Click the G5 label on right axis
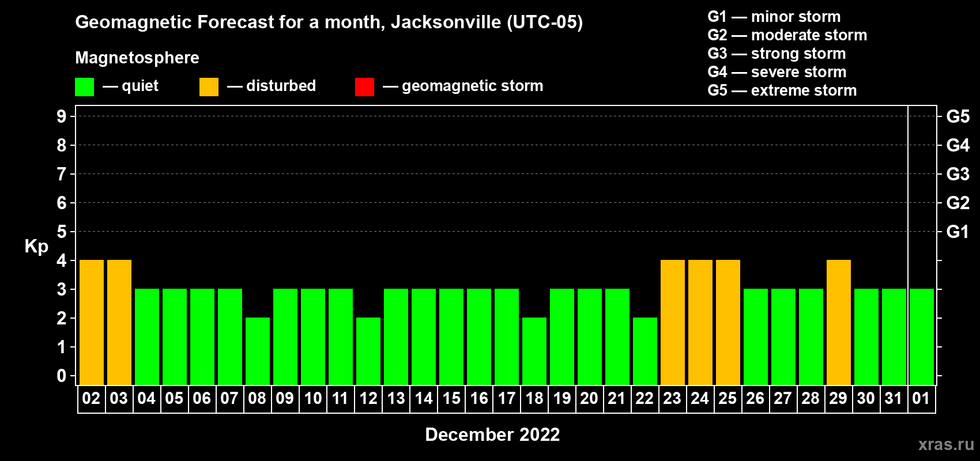 point(958,116)
